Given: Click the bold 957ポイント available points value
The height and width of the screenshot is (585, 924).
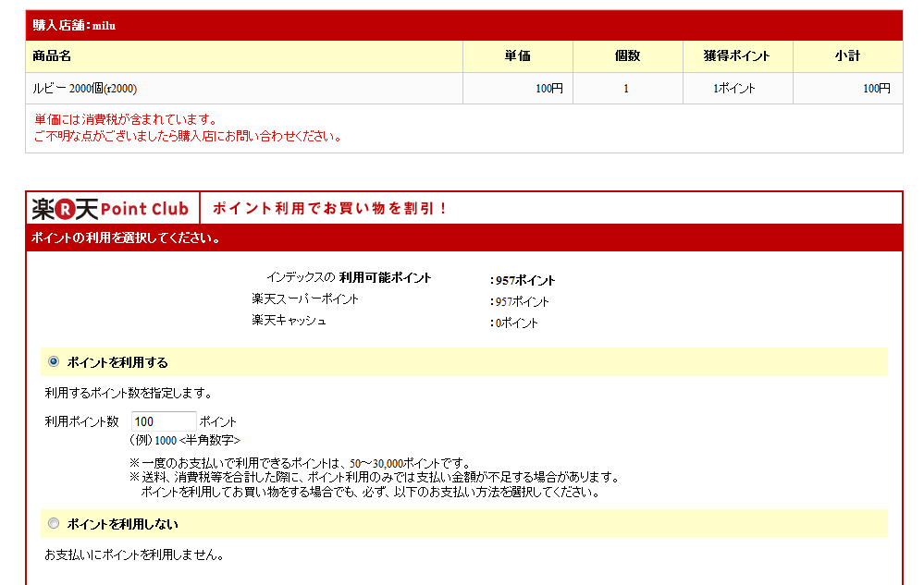Looking at the screenshot, I should tap(524, 280).
